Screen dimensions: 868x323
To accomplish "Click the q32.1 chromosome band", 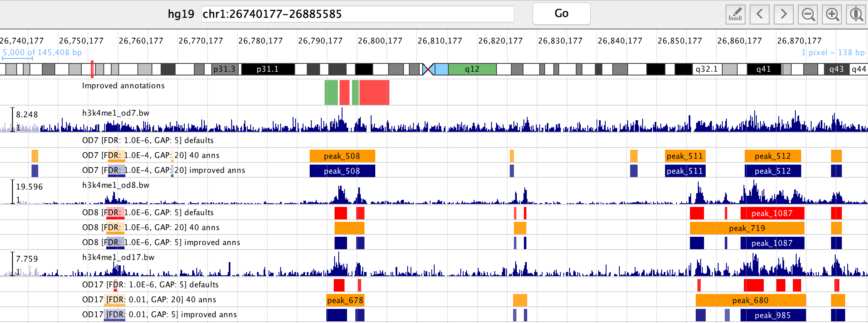I will click(707, 69).
